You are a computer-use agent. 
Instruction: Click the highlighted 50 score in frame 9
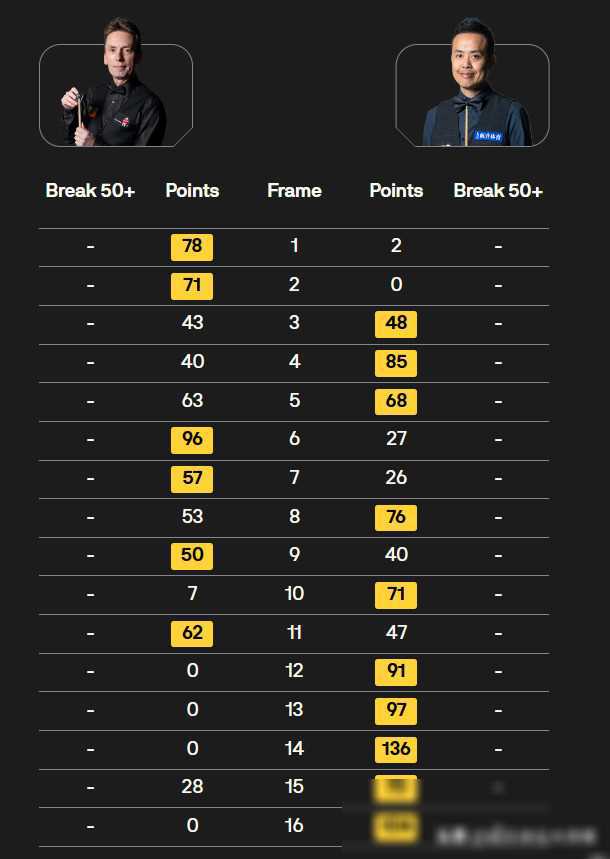[x=192, y=556]
